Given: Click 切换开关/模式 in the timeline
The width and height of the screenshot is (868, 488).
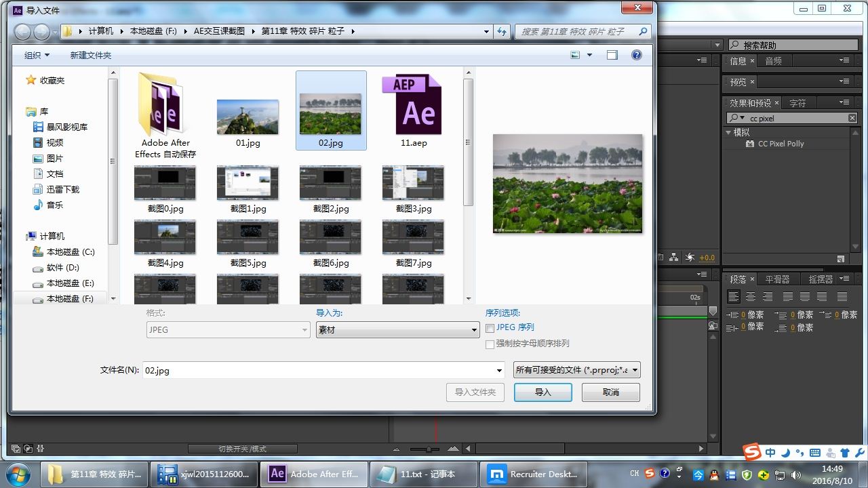Looking at the screenshot, I should coord(242,449).
